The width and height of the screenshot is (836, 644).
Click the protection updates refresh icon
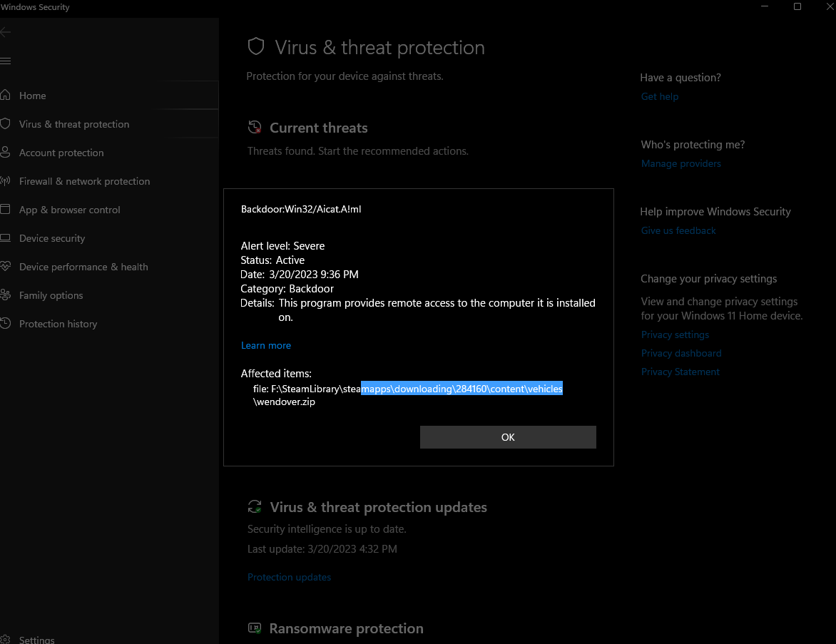(x=255, y=506)
